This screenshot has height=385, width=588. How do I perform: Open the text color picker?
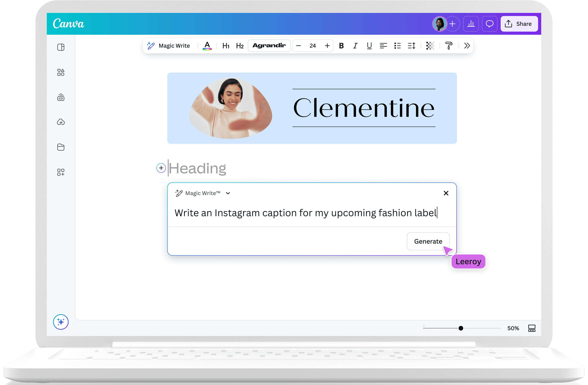click(x=207, y=46)
